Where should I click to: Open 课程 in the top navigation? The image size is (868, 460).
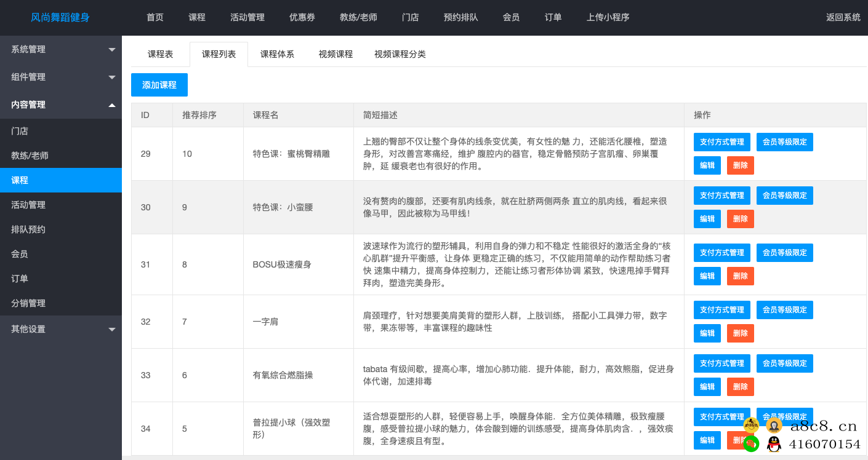pyautogui.click(x=197, y=17)
